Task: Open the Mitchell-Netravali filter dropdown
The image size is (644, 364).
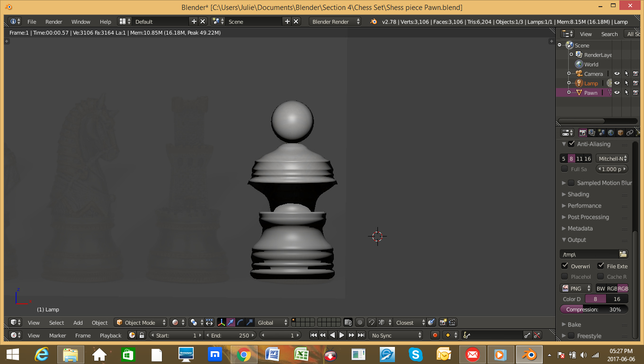Action: (x=612, y=158)
